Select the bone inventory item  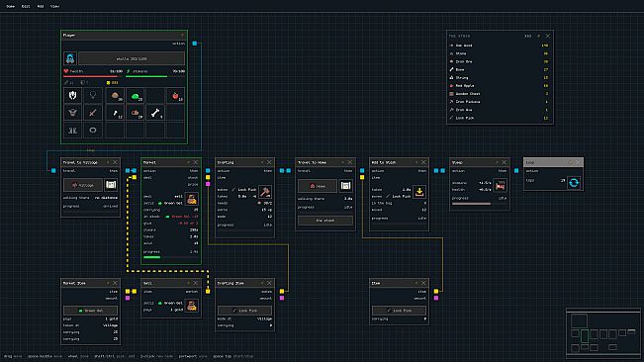(155, 113)
